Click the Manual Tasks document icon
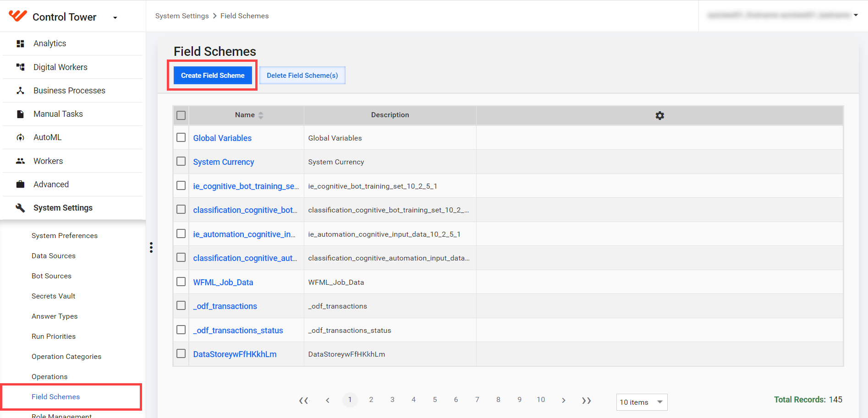 20,114
